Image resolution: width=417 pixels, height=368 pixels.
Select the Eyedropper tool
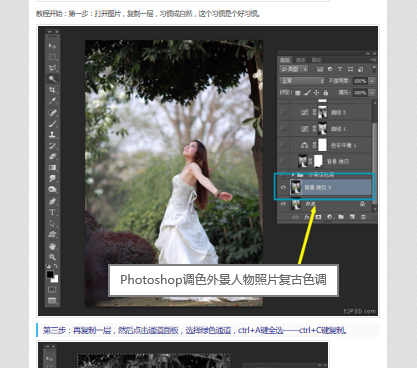coord(52,101)
